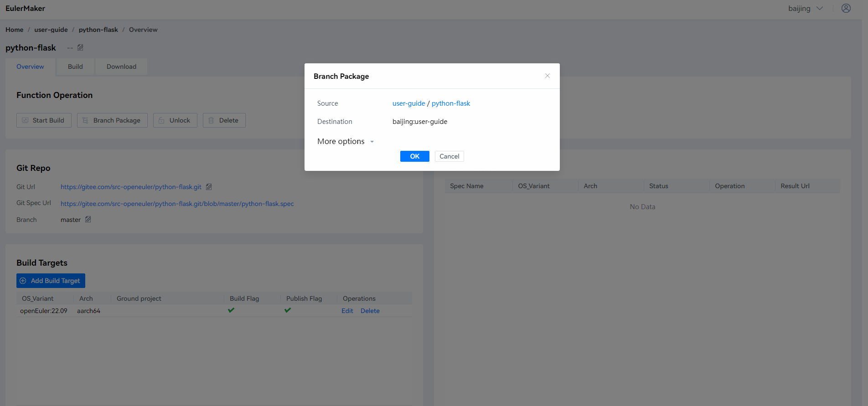Open the Overview tab
Viewport: 868px width, 406px height.
[x=30, y=67]
